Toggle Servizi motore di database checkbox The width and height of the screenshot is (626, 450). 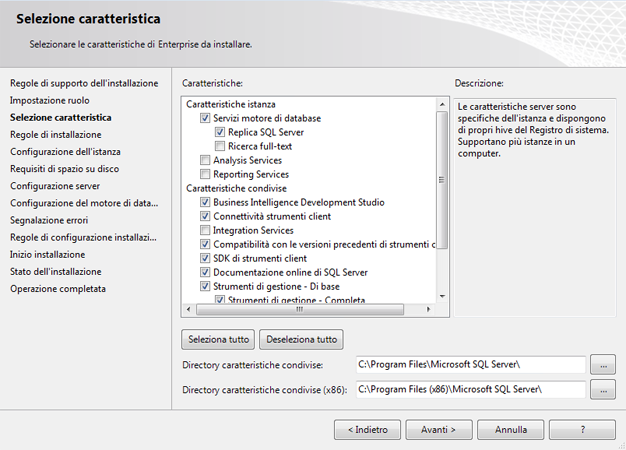point(205,118)
